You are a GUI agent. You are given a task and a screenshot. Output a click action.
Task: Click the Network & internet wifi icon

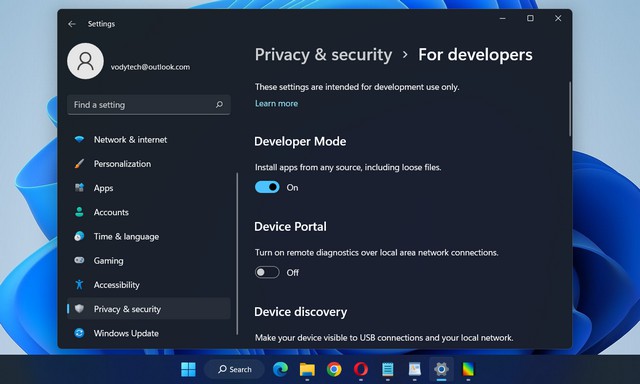tap(79, 139)
